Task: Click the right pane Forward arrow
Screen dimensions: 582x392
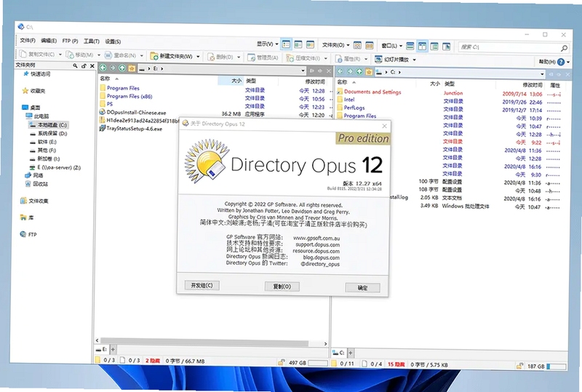Action: (x=350, y=71)
